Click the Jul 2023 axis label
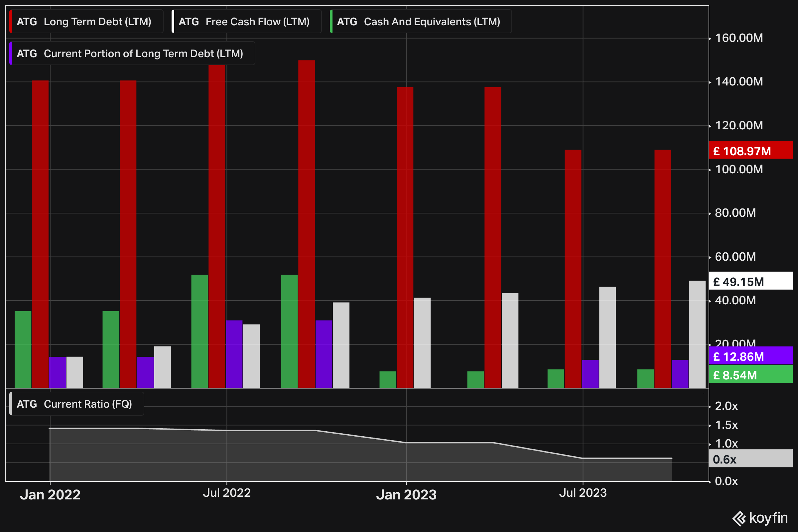The image size is (798, 532). 583,493
